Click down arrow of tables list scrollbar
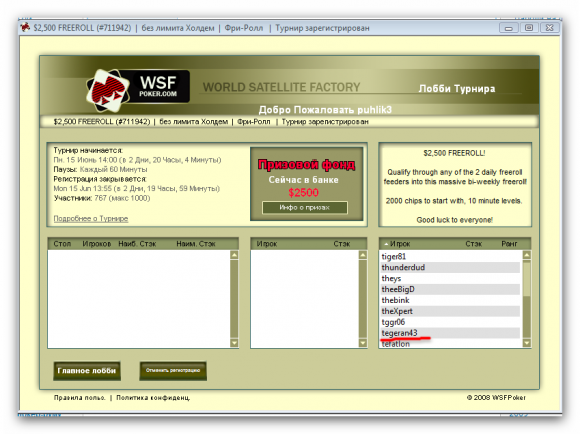 click(x=234, y=343)
